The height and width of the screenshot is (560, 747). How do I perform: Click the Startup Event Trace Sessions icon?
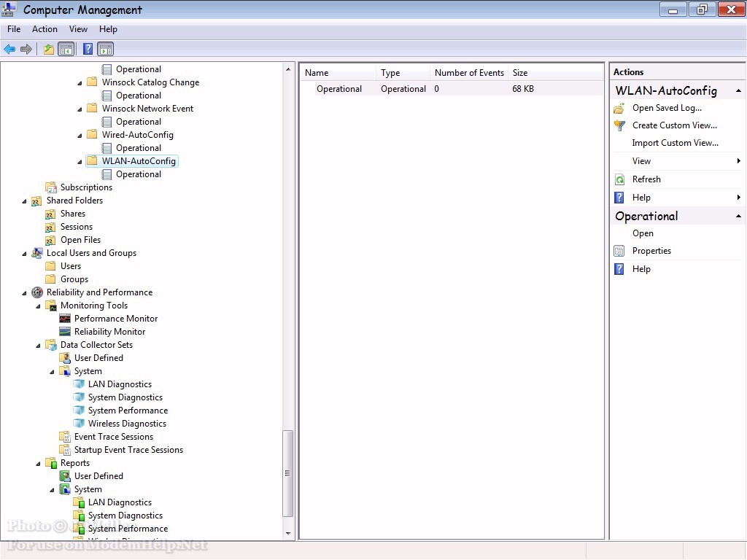point(65,450)
